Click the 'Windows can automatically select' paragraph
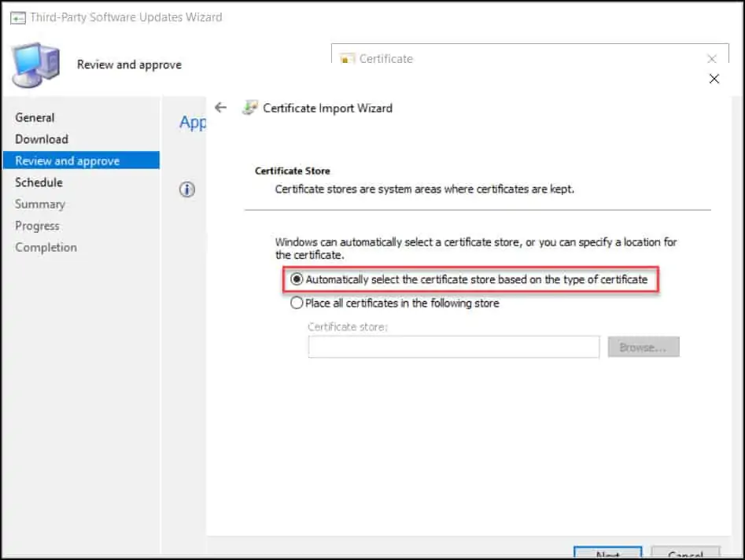Screen dimensions: 745x560 pyautogui.click(x=476, y=249)
